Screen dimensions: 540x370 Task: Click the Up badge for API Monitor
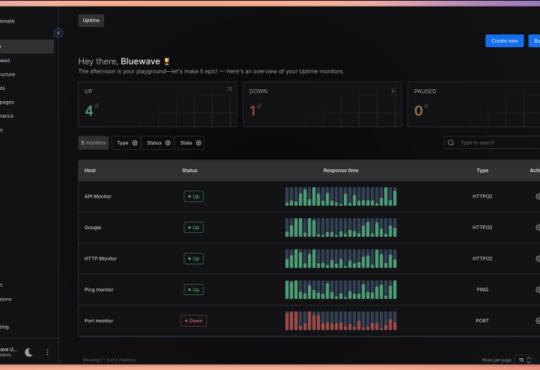(194, 196)
